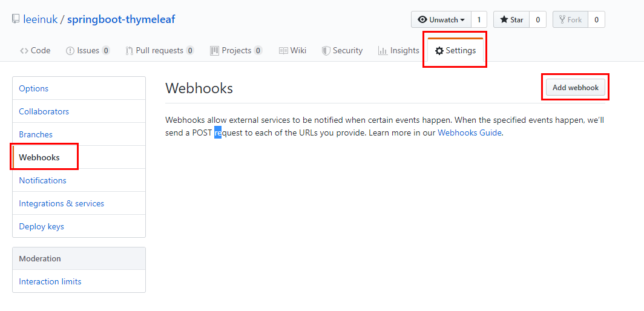Open Deploy keys in the sidebar
This screenshot has width=644, height=311.
click(x=79, y=226)
